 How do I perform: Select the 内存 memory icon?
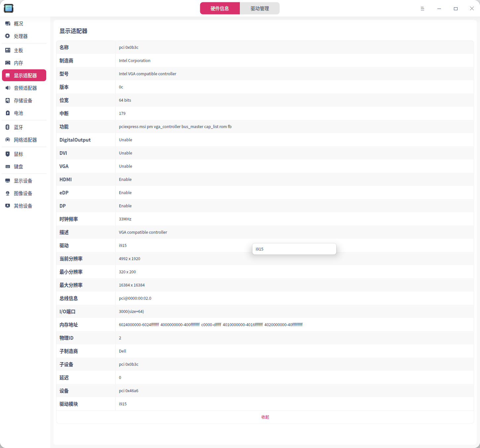8,63
